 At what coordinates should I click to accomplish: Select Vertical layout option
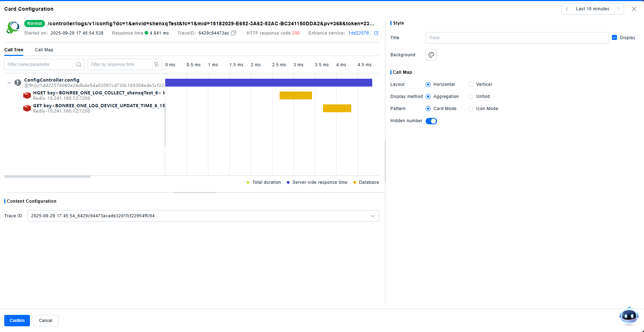[x=471, y=84]
